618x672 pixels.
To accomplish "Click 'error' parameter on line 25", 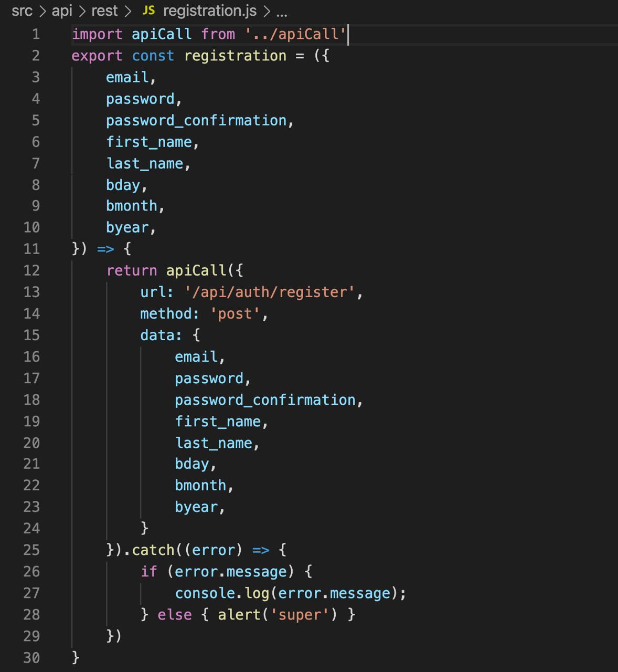I will click(x=214, y=550).
